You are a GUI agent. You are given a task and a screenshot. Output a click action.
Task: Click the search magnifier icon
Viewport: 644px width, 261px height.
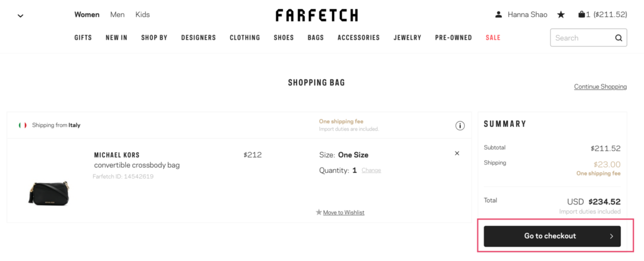[x=619, y=38]
